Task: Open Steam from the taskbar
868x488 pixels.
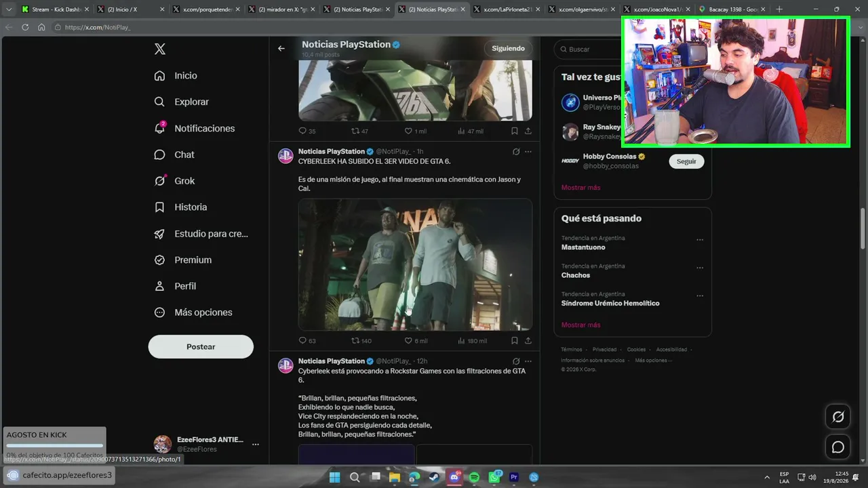Action: (x=434, y=477)
